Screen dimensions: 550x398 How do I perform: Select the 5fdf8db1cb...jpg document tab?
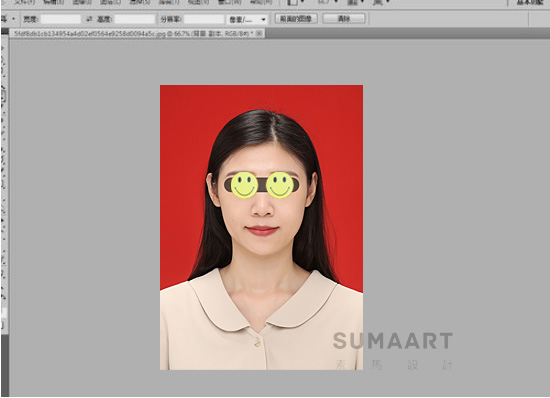pyautogui.click(x=133, y=34)
